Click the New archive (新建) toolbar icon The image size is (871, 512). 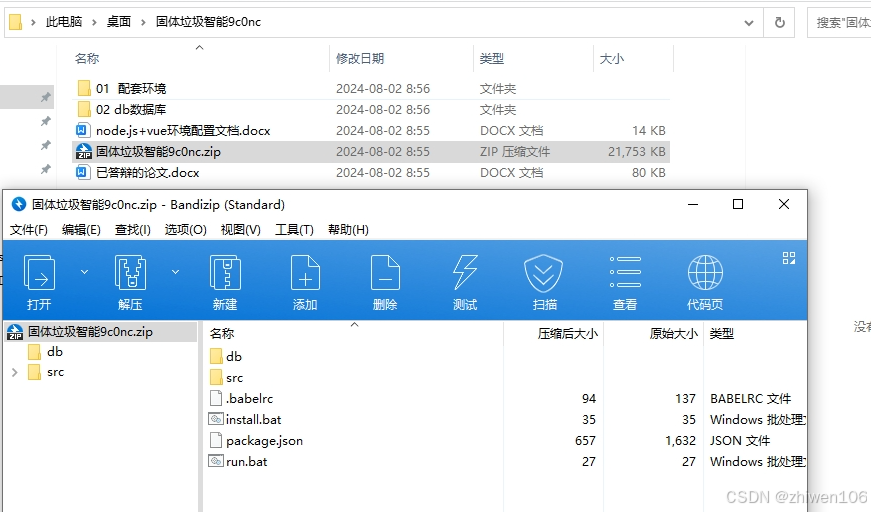pyautogui.click(x=225, y=273)
